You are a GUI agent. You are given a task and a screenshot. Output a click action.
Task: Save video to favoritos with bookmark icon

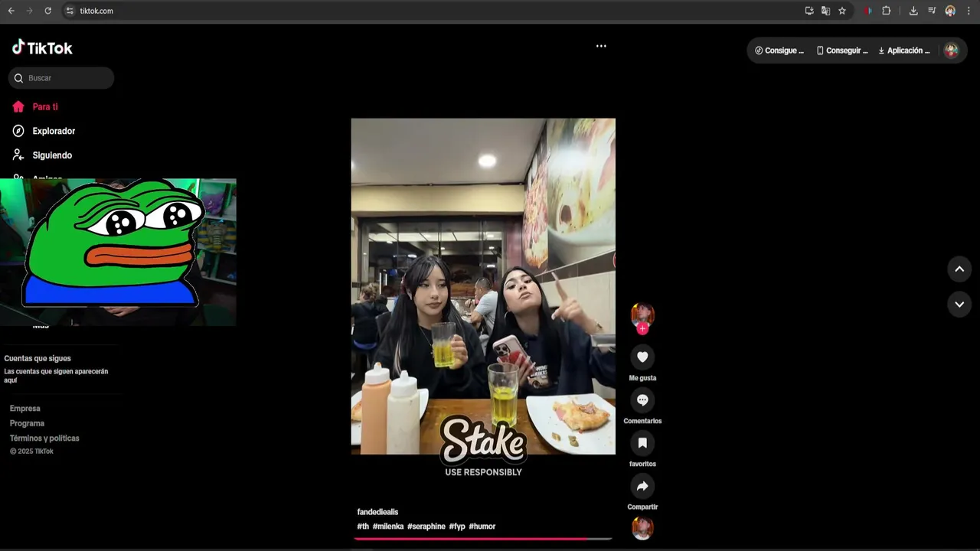642,443
